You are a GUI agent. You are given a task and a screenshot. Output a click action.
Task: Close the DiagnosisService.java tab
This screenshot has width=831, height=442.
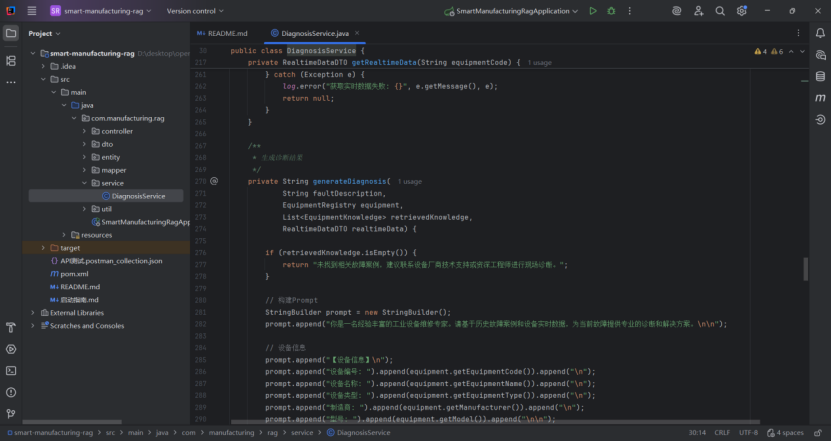357,33
